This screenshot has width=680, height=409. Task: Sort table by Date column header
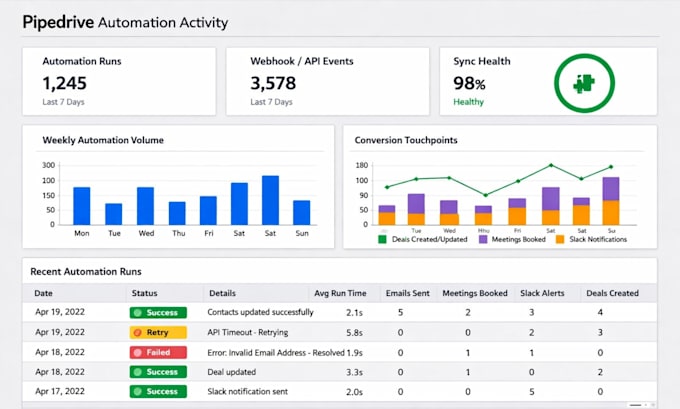(x=43, y=293)
